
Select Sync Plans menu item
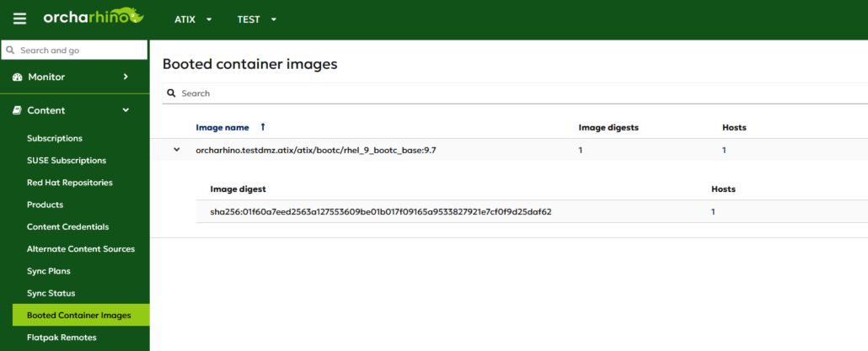[x=49, y=271]
